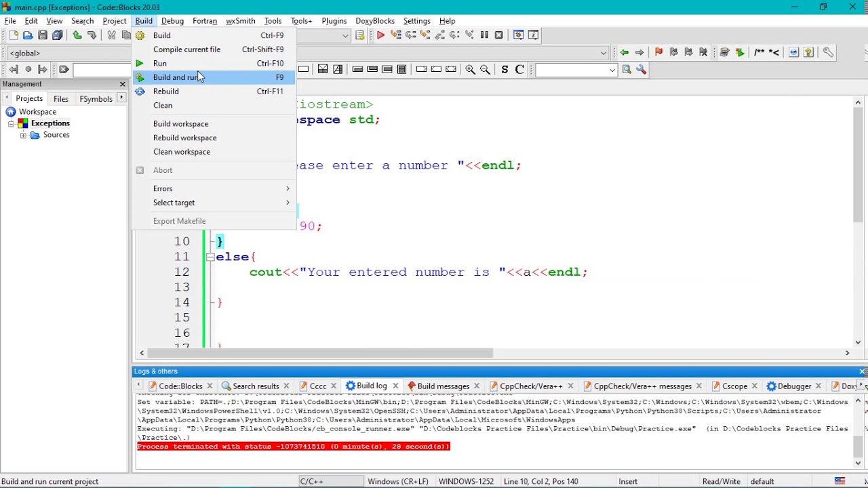This screenshot has width=868, height=488.
Task: Clear all bookmarks flag icon
Action: coord(703,52)
